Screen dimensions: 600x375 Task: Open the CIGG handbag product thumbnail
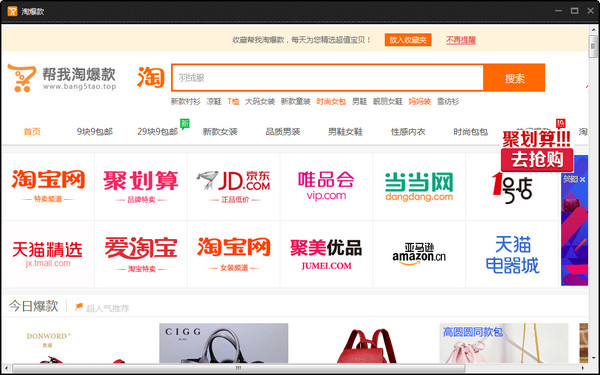point(223,343)
